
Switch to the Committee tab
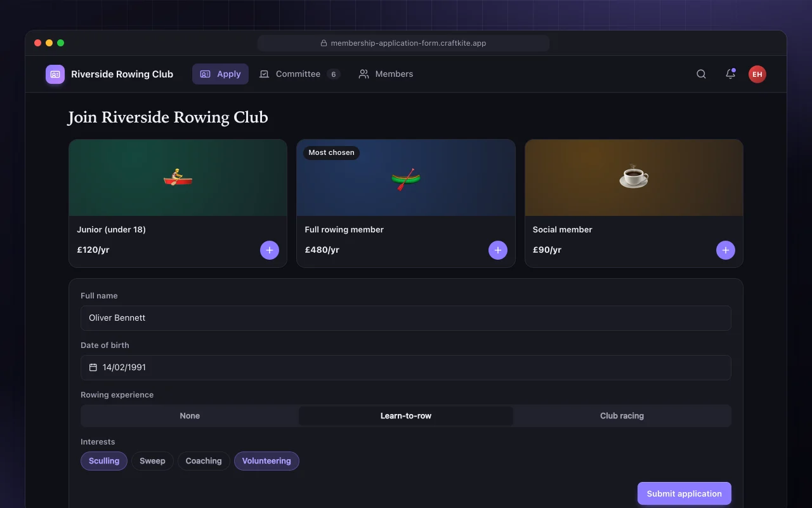point(299,74)
